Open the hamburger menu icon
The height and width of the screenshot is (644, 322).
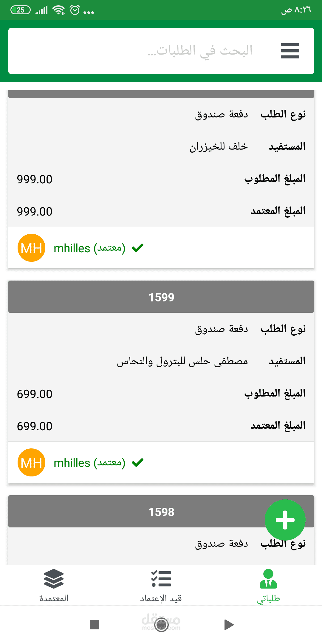click(290, 51)
